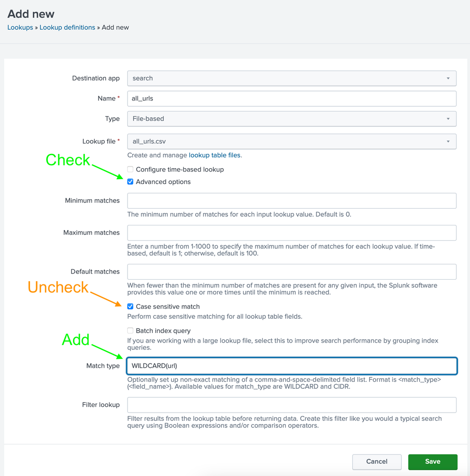The image size is (470, 476).
Task: Select the Default matches input box
Action: [x=291, y=272]
